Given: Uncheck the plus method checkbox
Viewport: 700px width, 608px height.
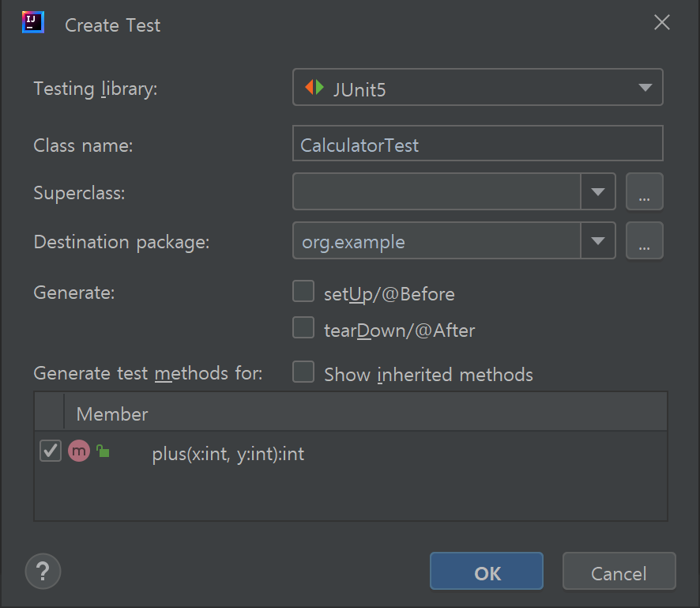Looking at the screenshot, I should (x=51, y=451).
